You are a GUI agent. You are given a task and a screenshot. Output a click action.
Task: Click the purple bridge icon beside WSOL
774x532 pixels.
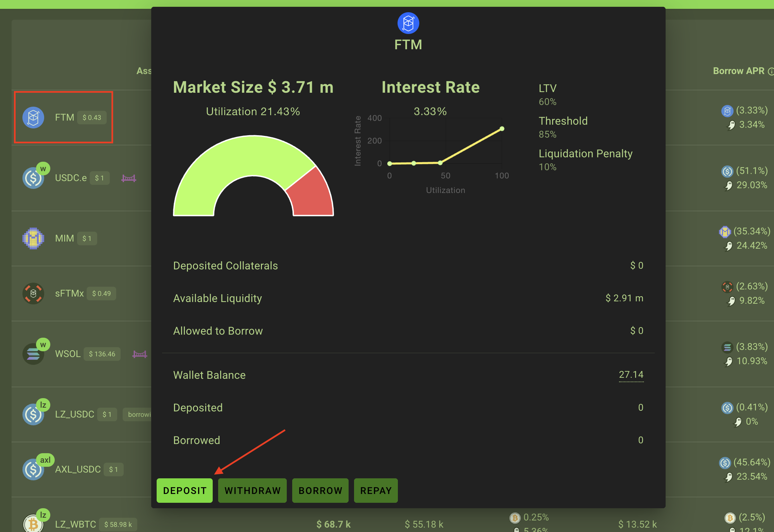click(x=140, y=354)
